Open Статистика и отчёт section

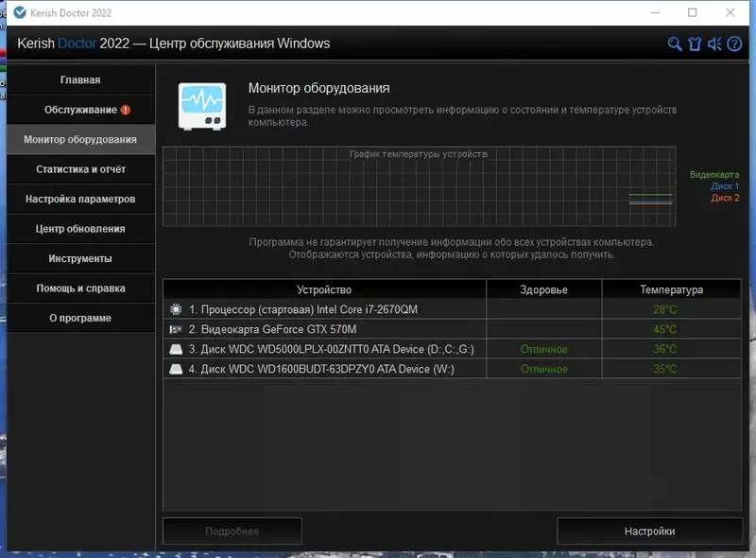(x=80, y=169)
